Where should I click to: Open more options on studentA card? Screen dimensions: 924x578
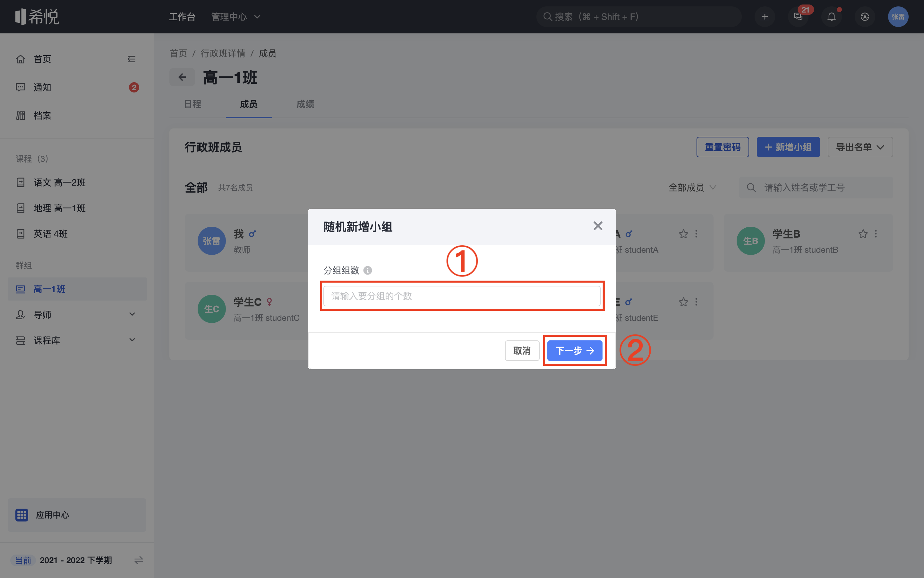pos(696,234)
